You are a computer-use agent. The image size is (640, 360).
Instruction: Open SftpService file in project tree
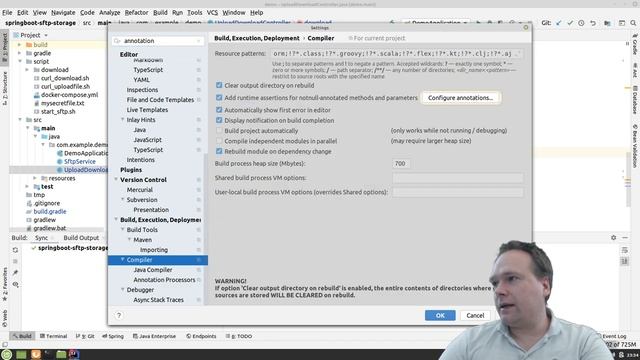click(x=80, y=161)
